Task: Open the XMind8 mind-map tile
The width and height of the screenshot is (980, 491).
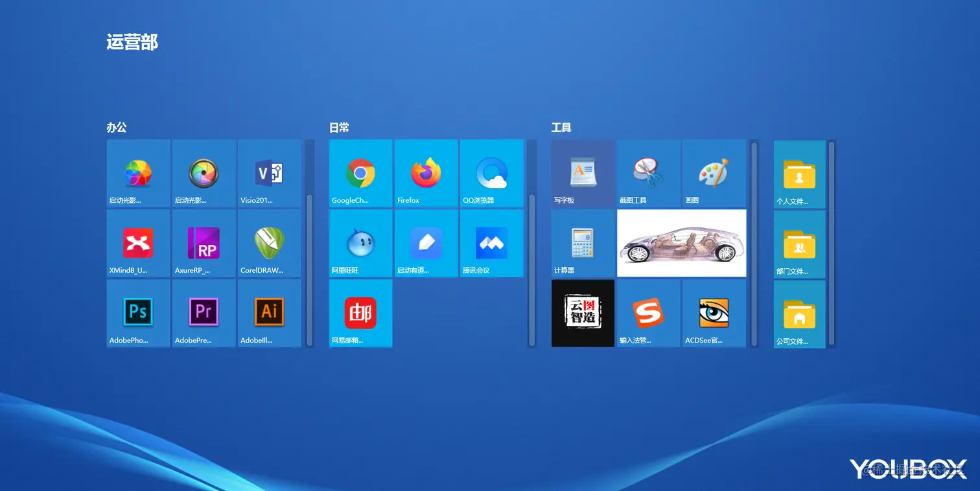Action: [139, 244]
